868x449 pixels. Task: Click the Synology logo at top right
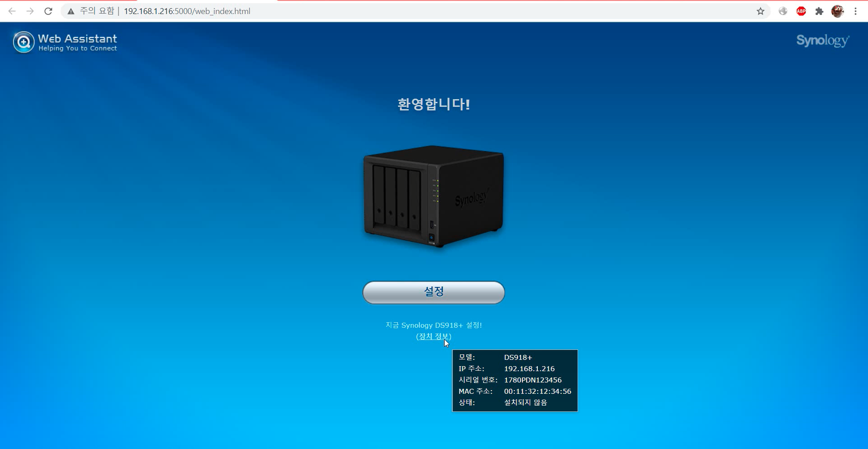coord(823,41)
